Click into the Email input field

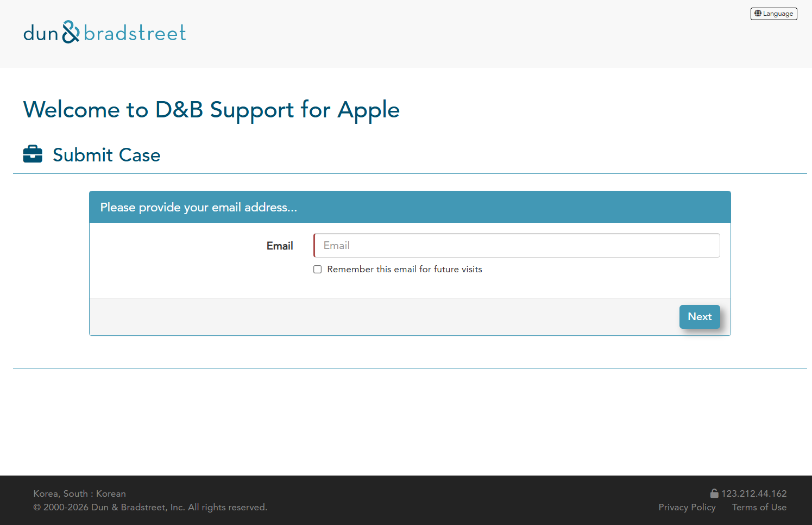[517, 245]
